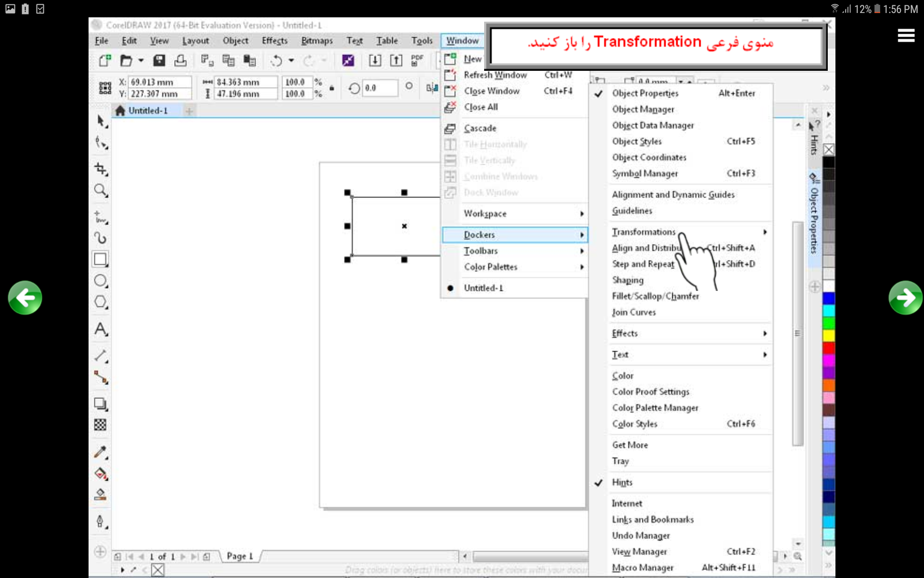
Task: Open the Layout menu
Action: pyautogui.click(x=195, y=41)
